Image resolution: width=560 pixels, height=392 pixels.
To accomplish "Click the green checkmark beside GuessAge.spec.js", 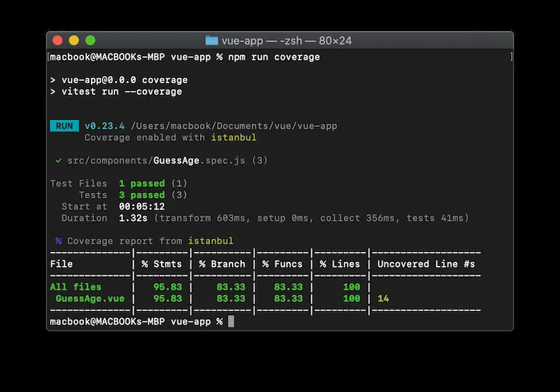I will click(x=58, y=161).
